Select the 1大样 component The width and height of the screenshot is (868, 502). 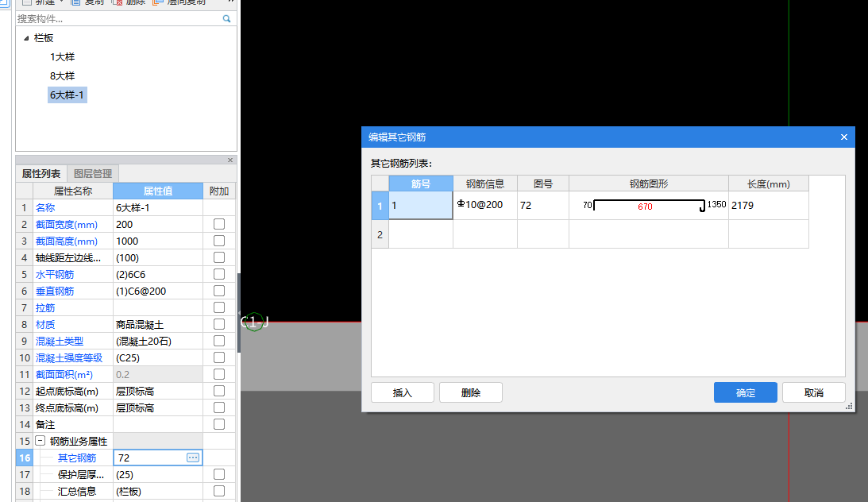62,57
